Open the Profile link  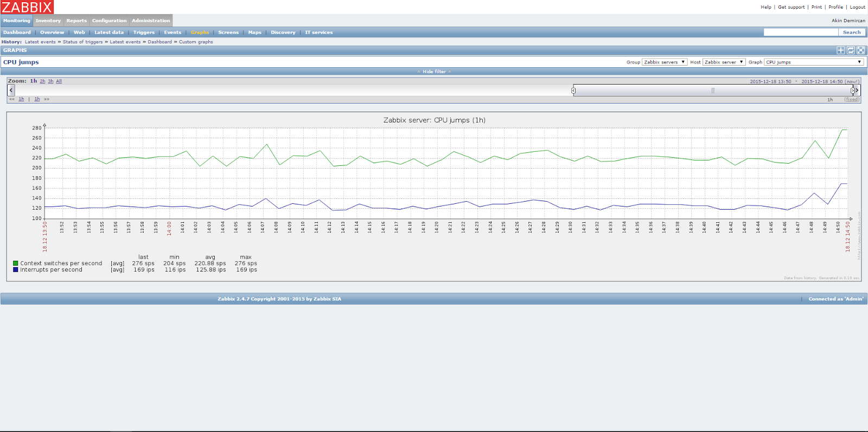[835, 7]
